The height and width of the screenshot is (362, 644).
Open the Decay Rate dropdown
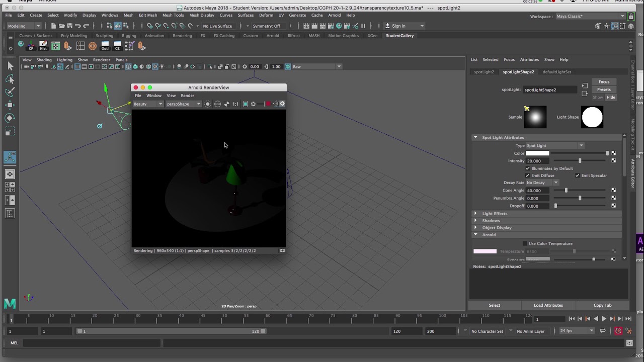pyautogui.click(x=542, y=183)
